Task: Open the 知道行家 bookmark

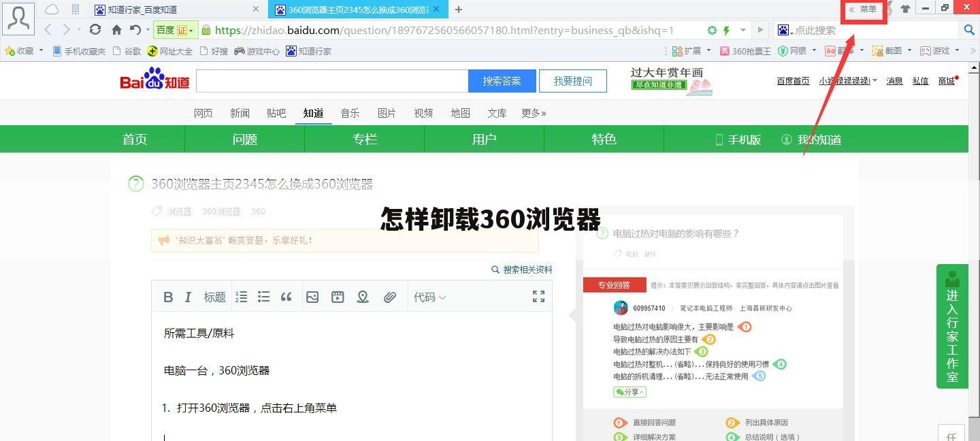Action: click(x=308, y=51)
